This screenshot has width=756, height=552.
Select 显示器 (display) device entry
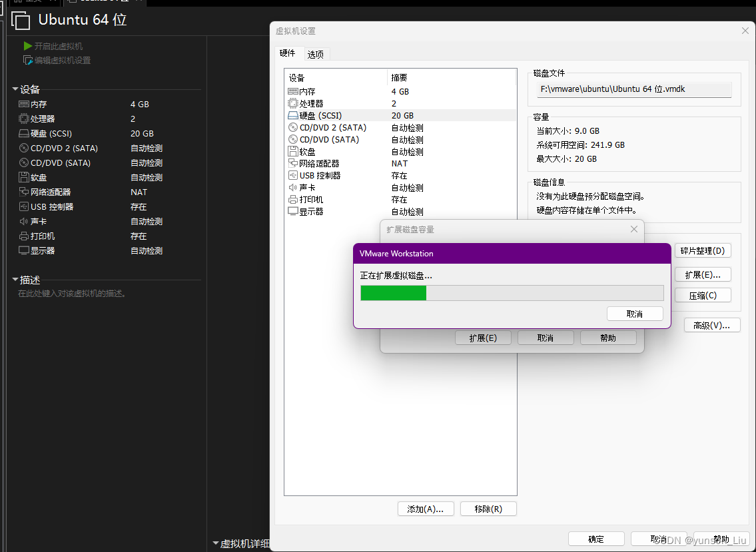click(x=313, y=211)
